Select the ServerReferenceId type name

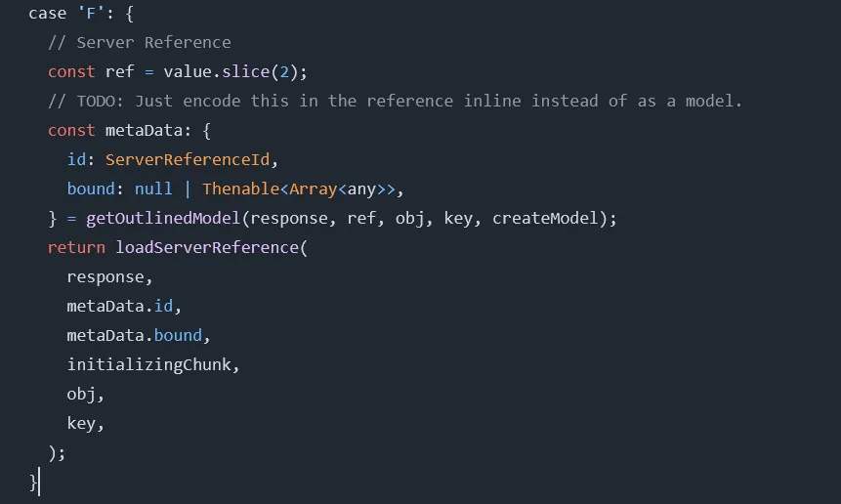pos(192,160)
